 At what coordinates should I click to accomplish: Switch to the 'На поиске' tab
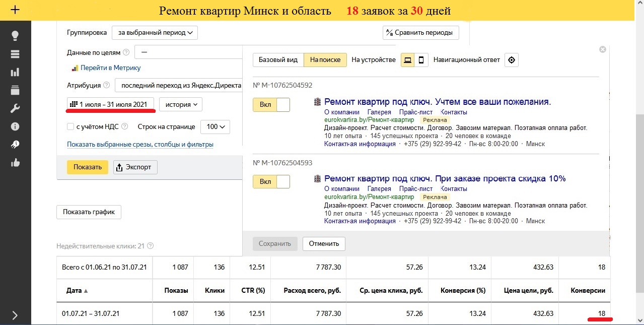tap(325, 60)
